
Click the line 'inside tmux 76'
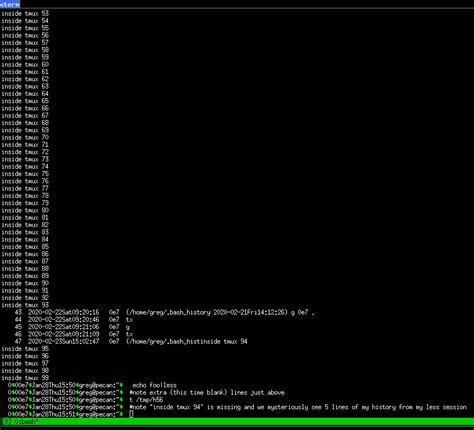[x=25, y=181]
